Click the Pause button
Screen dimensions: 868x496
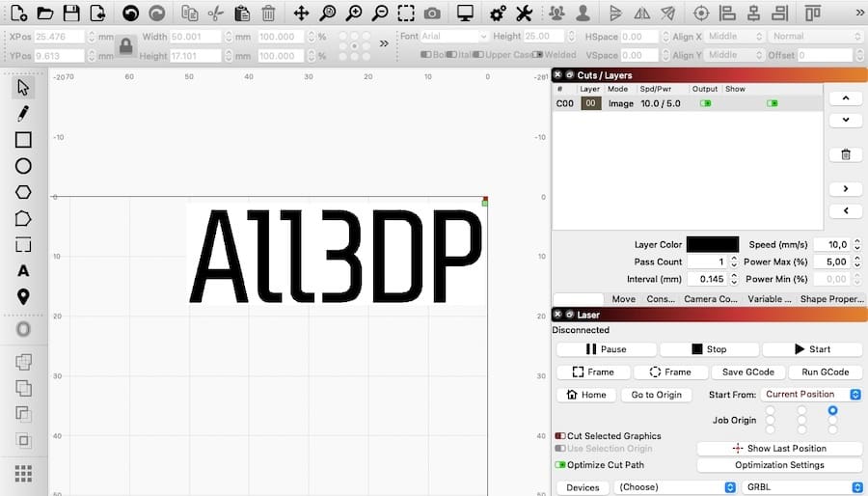click(607, 349)
